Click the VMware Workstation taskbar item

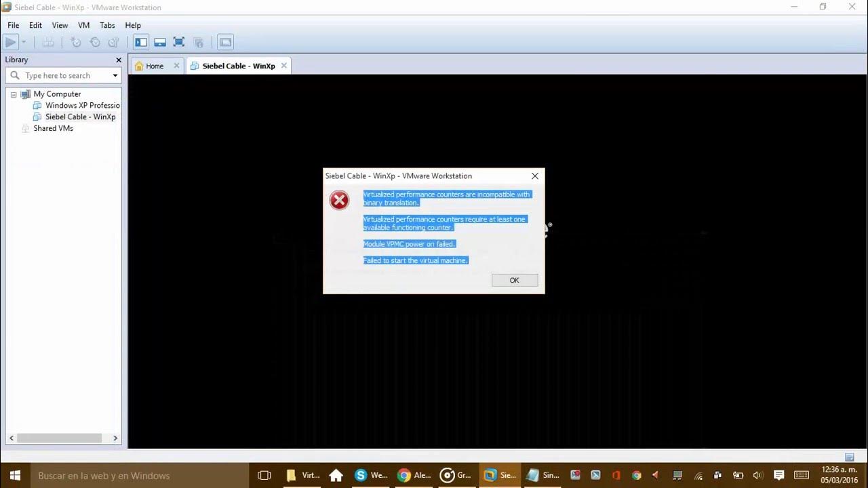500,475
